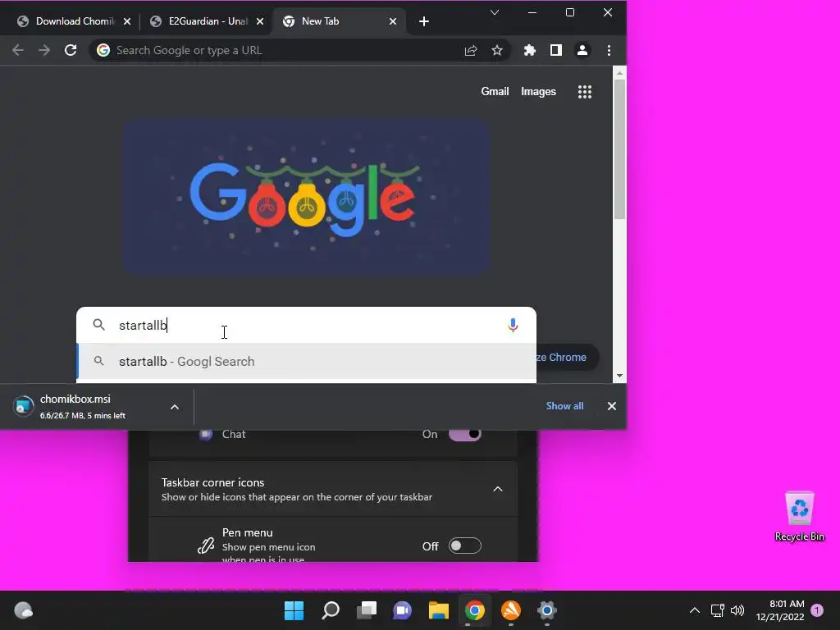Open taskbar Search
This screenshot has width=840, height=630.
coord(330,610)
